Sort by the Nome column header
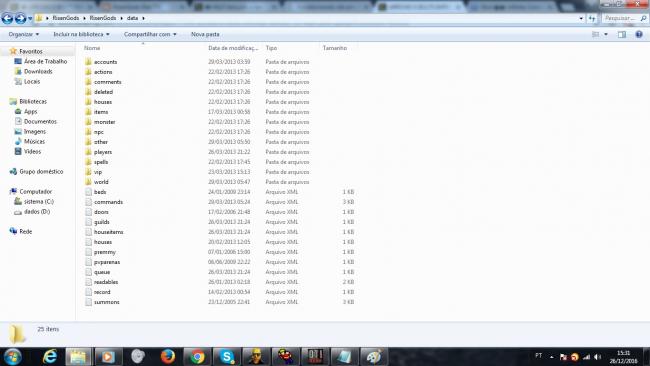 click(x=92, y=48)
